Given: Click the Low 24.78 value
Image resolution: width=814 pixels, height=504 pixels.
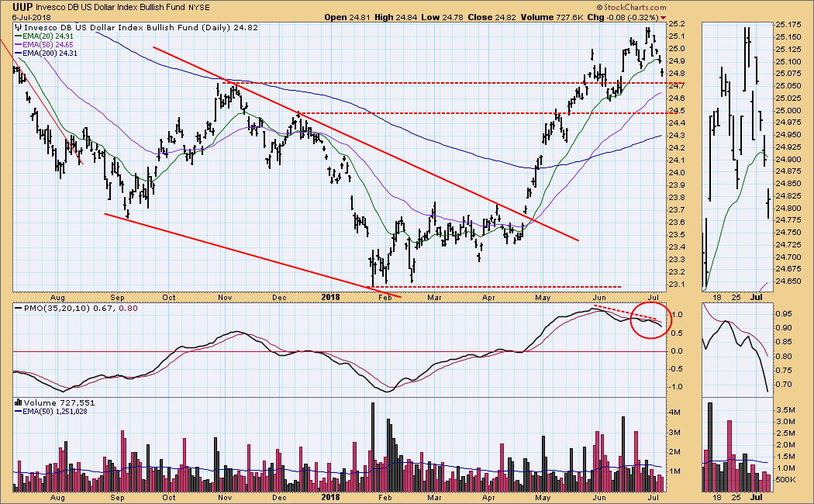Looking at the screenshot, I should (x=443, y=17).
